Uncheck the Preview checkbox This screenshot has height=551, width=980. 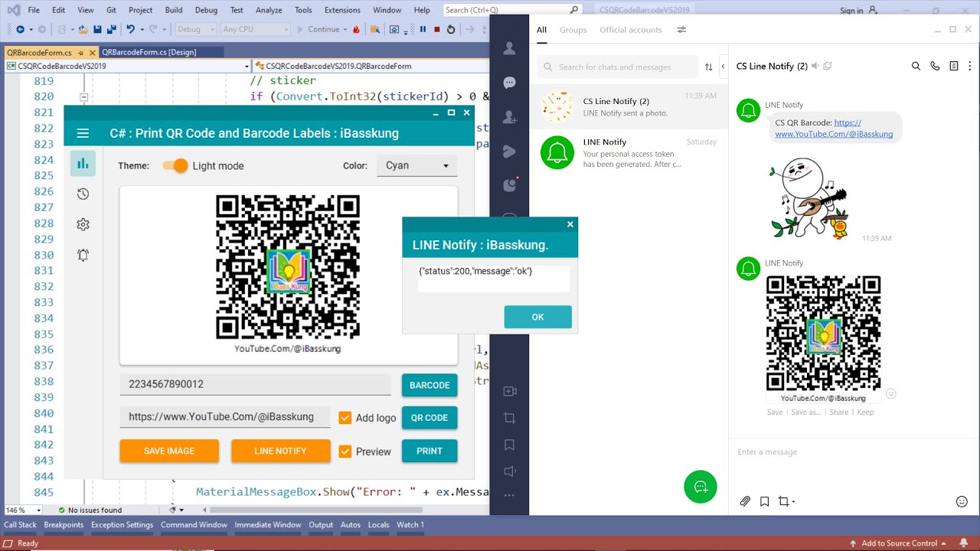345,452
